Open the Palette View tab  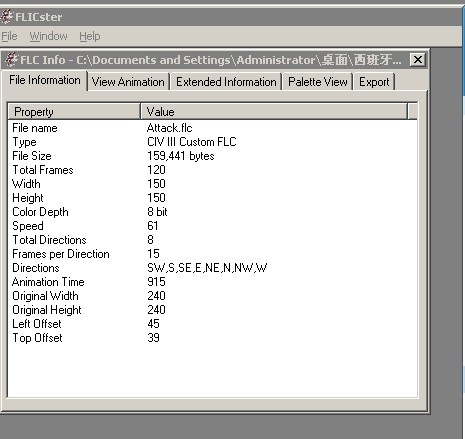click(x=318, y=82)
